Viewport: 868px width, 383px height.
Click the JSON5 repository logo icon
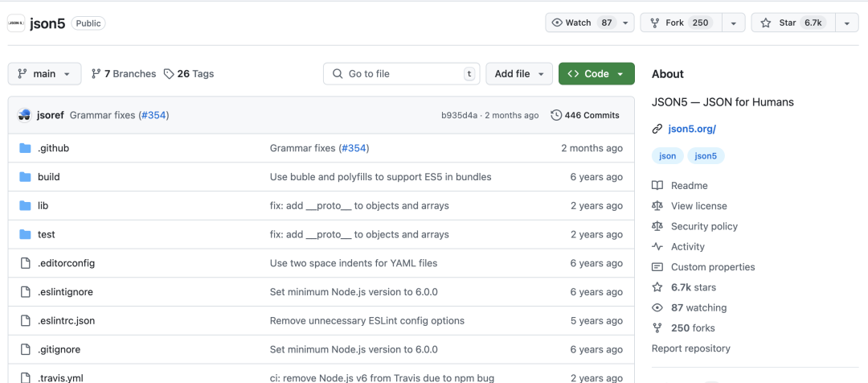[15, 23]
